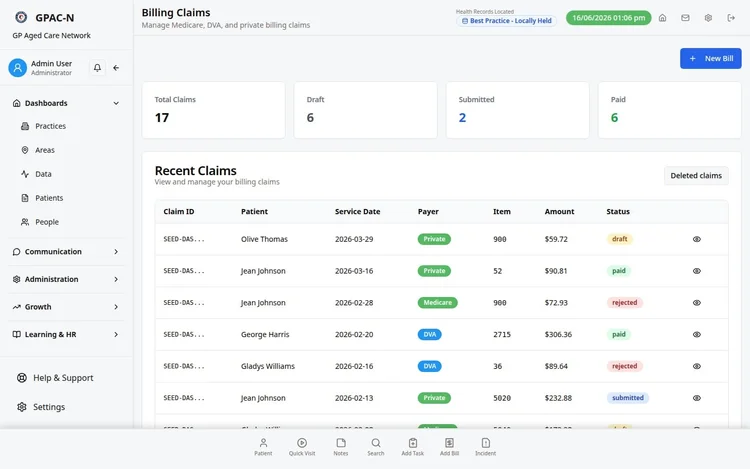Viewport: 750px width, 469px height.
Task: View the $72.93 rejected claim eye icon
Action: pyautogui.click(x=697, y=303)
